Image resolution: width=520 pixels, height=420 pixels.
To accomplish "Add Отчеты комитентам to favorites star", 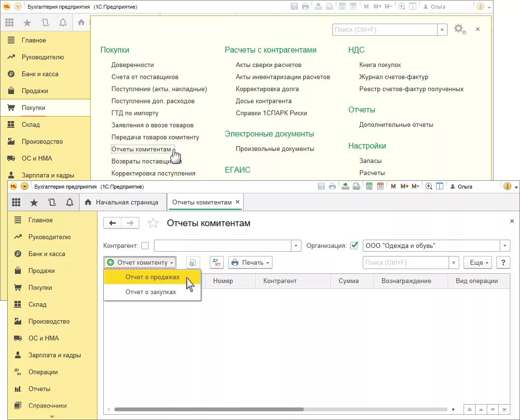I will click(x=153, y=223).
